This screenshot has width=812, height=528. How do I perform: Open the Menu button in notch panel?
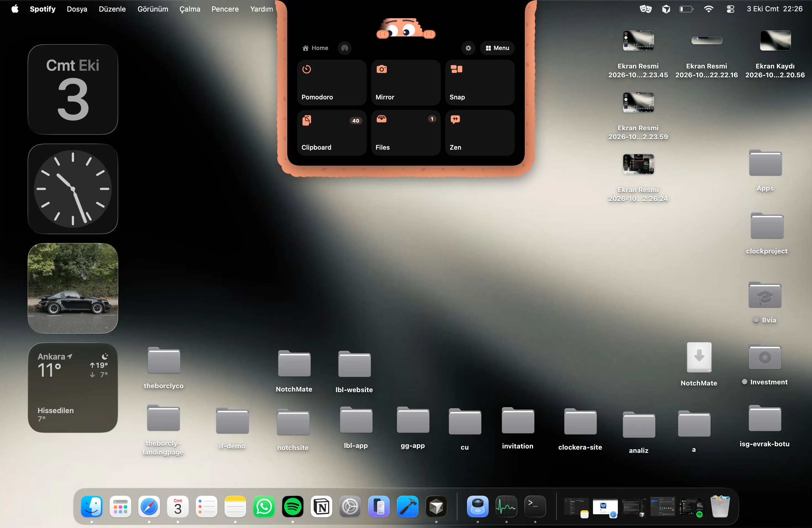(497, 48)
